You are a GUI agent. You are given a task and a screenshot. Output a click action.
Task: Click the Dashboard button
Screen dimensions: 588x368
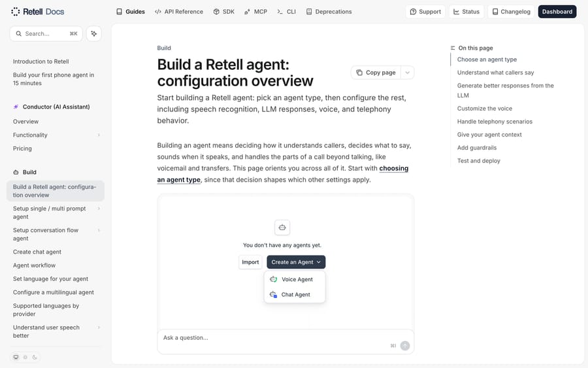(557, 12)
